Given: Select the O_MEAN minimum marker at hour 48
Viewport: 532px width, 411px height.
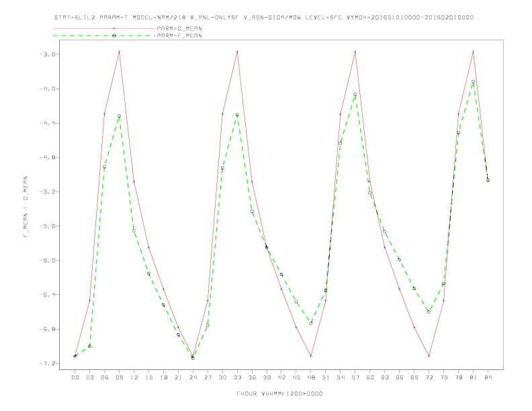Looking at the screenshot, I should pyautogui.click(x=311, y=356).
